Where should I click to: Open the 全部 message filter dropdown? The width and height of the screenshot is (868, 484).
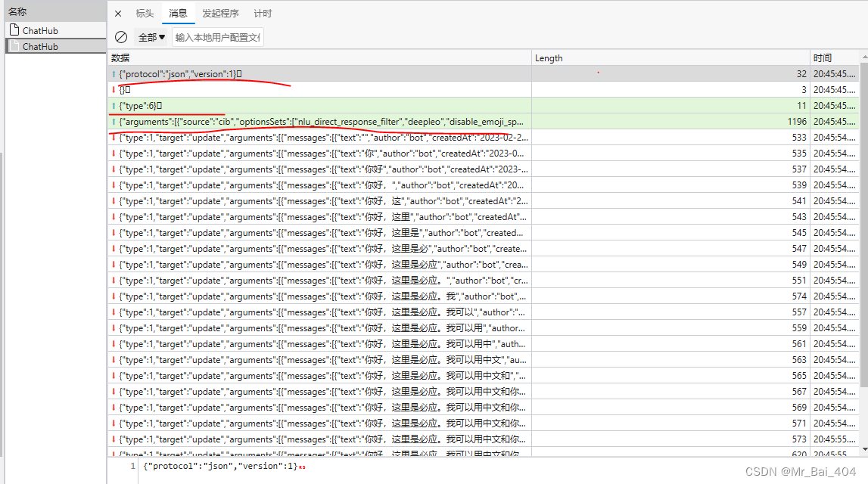click(151, 37)
